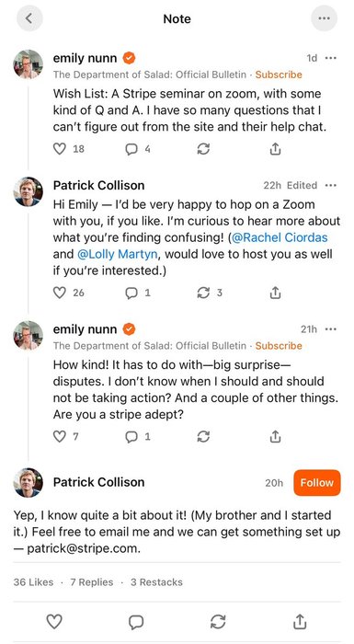This screenshot has width=354, height=644.
Task: Share emily nunn's disputes reply
Action: [x=275, y=436]
